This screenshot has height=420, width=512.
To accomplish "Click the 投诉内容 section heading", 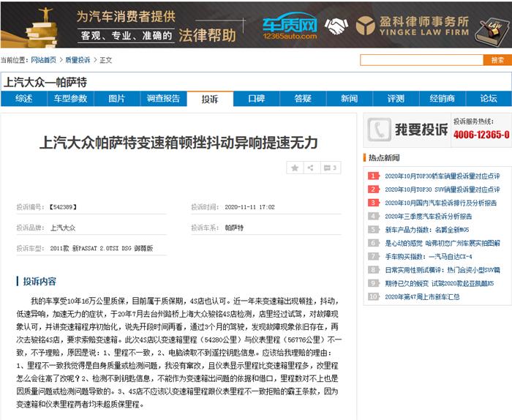I will coord(39,281).
